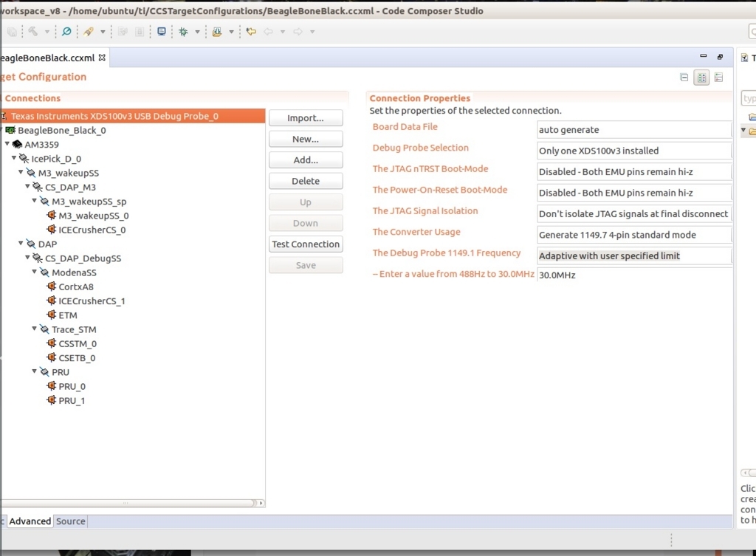Screen dimensions: 756x556
Task: Minimize the editor pane view
Action: [x=704, y=56]
